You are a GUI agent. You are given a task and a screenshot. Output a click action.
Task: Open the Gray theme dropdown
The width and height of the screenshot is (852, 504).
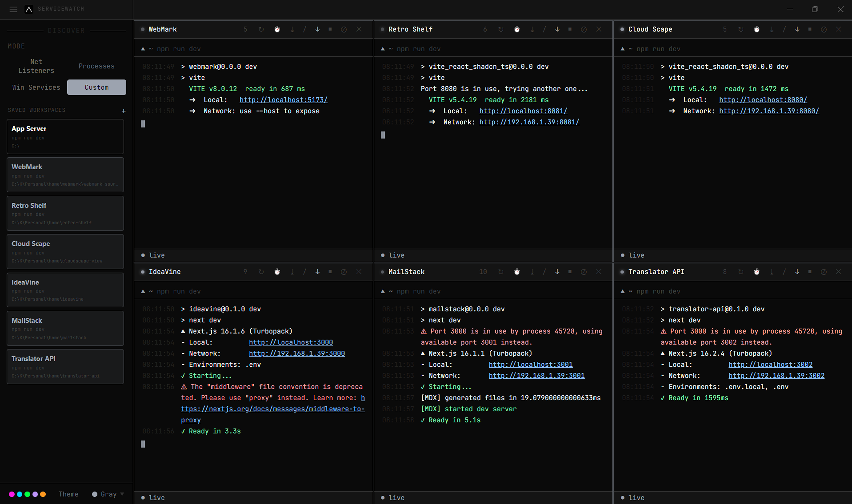[x=108, y=494]
